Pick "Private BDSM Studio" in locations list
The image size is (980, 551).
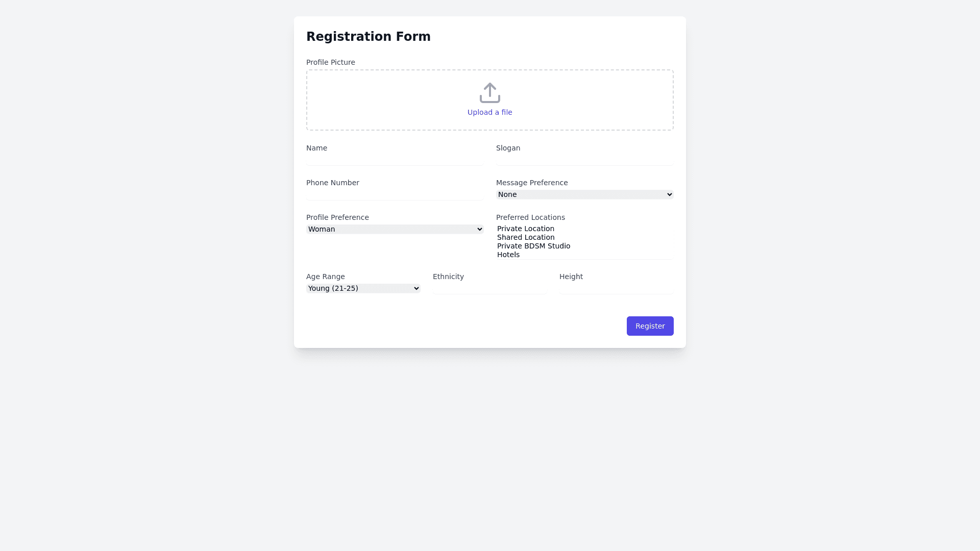(x=533, y=246)
